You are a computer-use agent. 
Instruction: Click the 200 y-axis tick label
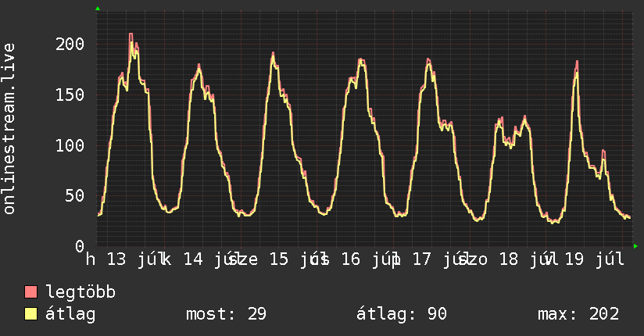(70, 44)
